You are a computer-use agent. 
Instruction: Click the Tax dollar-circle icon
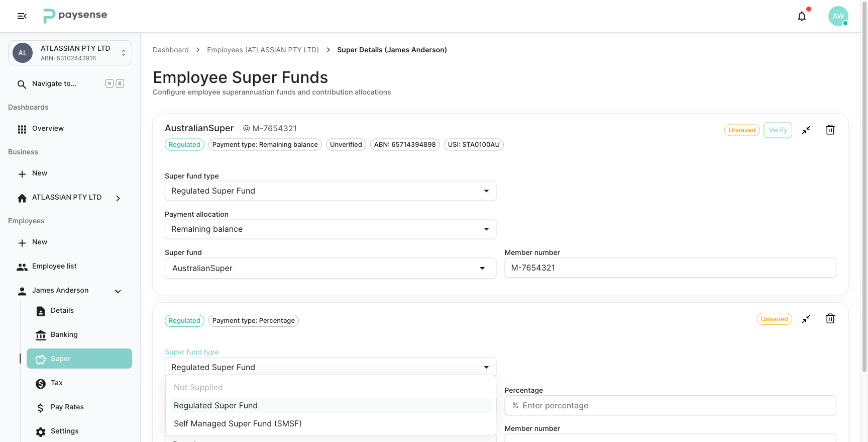pos(41,384)
